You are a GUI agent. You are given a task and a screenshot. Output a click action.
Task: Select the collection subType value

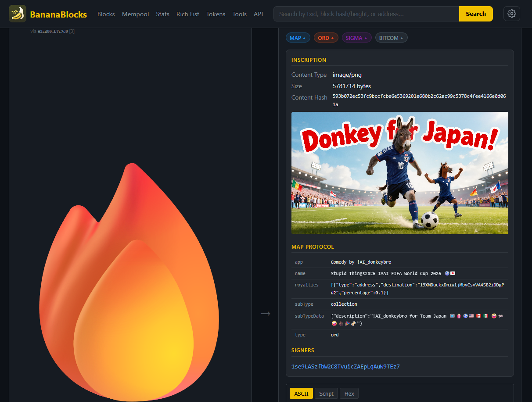344,304
